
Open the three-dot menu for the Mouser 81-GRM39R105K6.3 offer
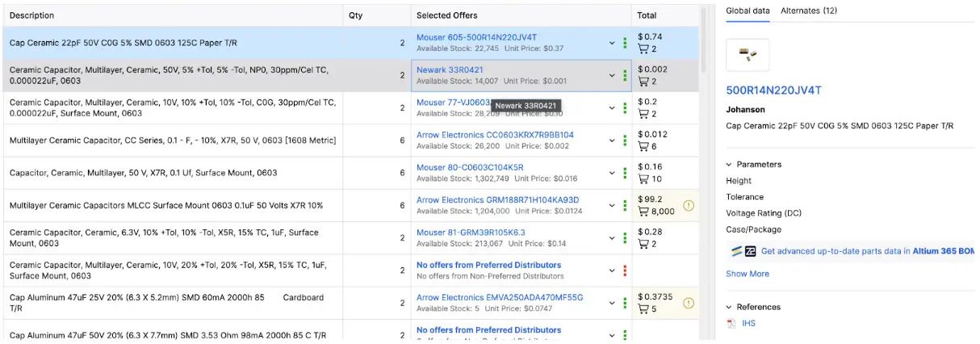[x=625, y=237]
